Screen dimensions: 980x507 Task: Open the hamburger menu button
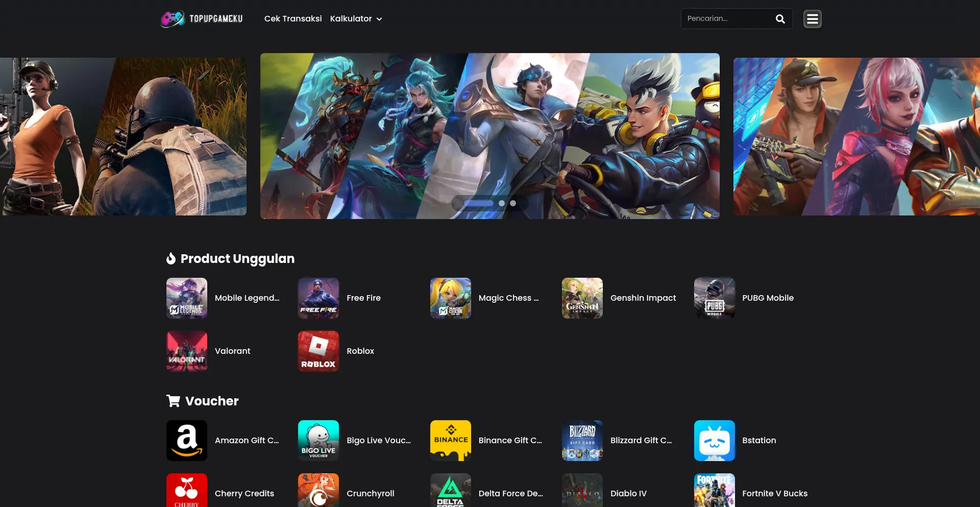click(x=812, y=19)
